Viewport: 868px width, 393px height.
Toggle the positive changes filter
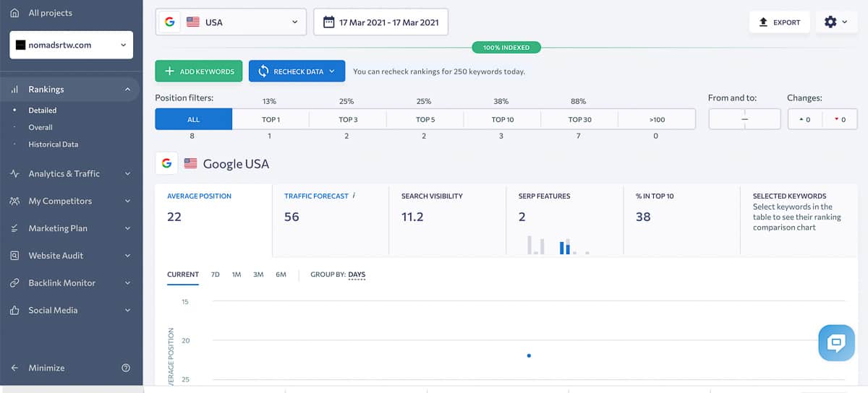point(805,119)
